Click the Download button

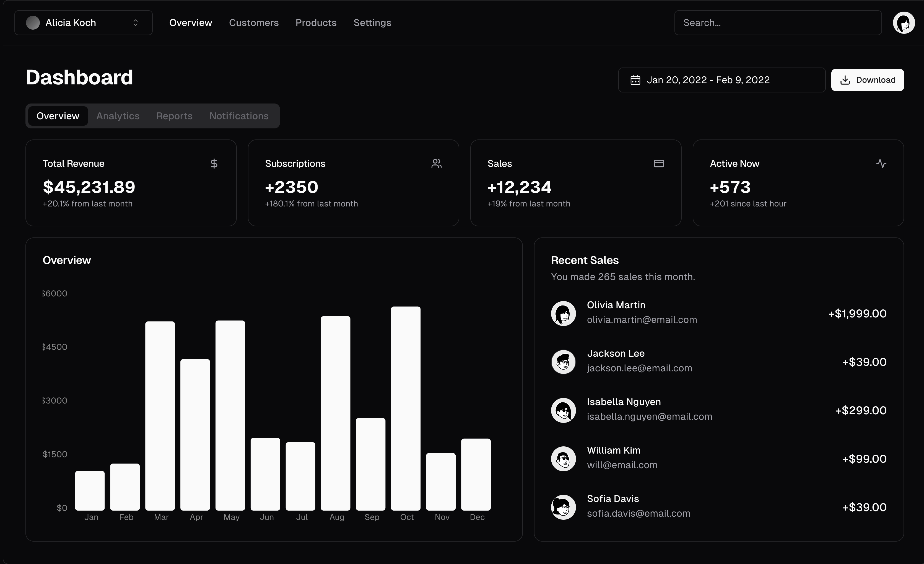tap(867, 79)
